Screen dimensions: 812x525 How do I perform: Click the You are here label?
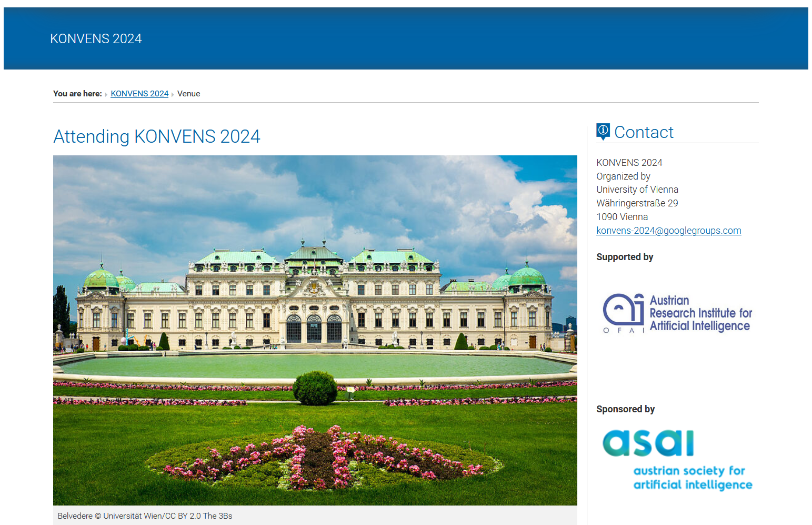[x=77, y=94]
